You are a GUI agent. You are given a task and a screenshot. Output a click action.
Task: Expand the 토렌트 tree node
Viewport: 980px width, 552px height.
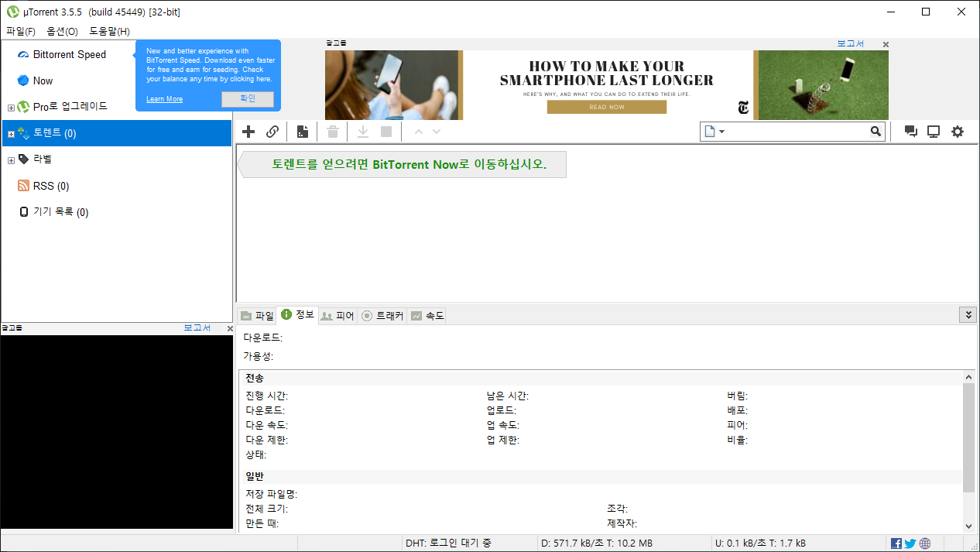[11, 134]
